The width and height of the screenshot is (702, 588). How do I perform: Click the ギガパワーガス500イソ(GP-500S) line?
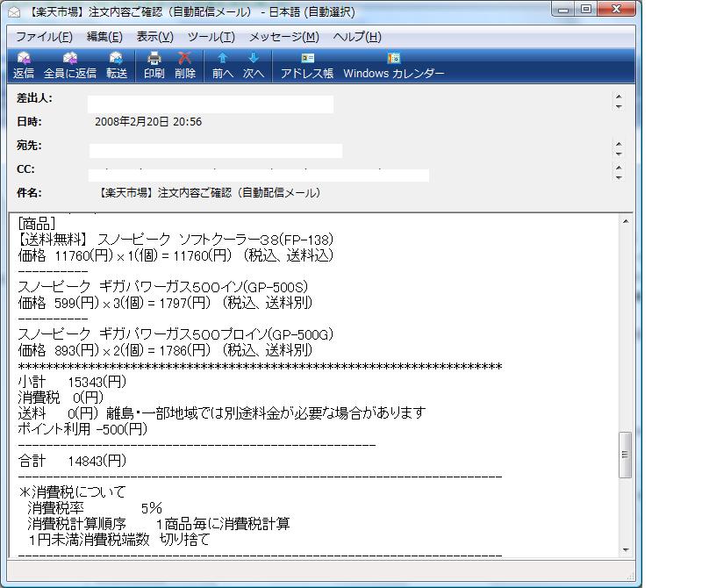163,287
